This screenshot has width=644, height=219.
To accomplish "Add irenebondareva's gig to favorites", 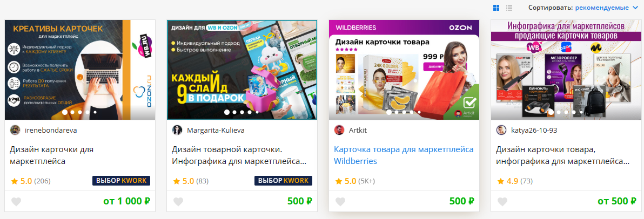I will [x=16, y=202].
